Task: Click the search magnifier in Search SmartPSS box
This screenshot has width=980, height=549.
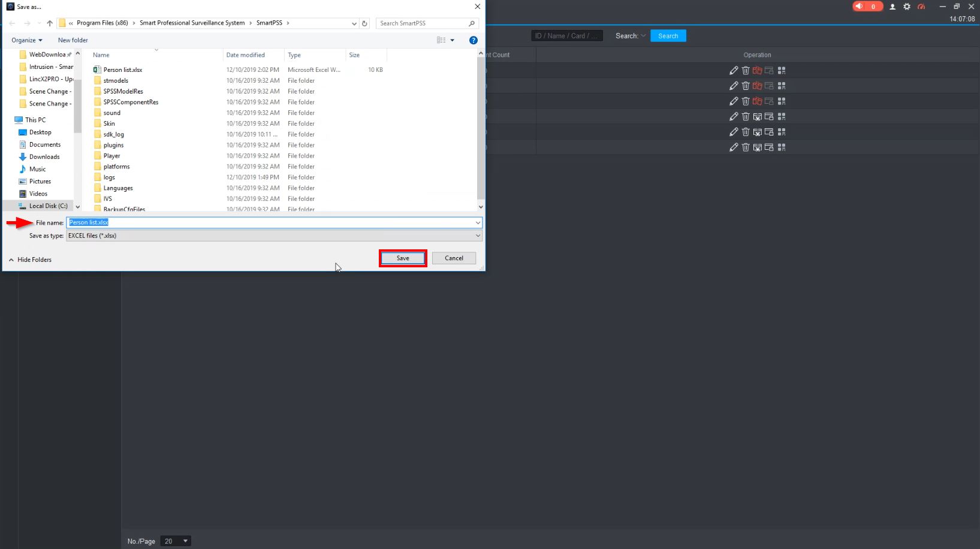Action: coord(472,23)
